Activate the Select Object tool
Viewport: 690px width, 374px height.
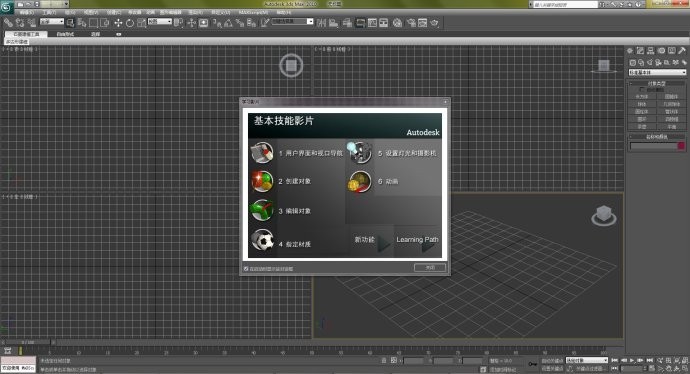pos(70,23)
